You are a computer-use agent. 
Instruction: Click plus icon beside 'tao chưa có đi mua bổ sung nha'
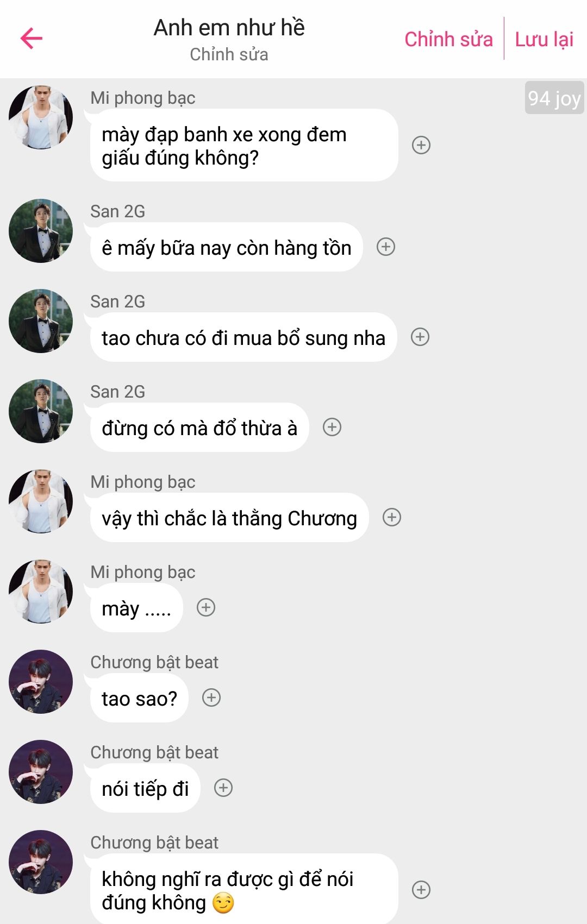420,337
